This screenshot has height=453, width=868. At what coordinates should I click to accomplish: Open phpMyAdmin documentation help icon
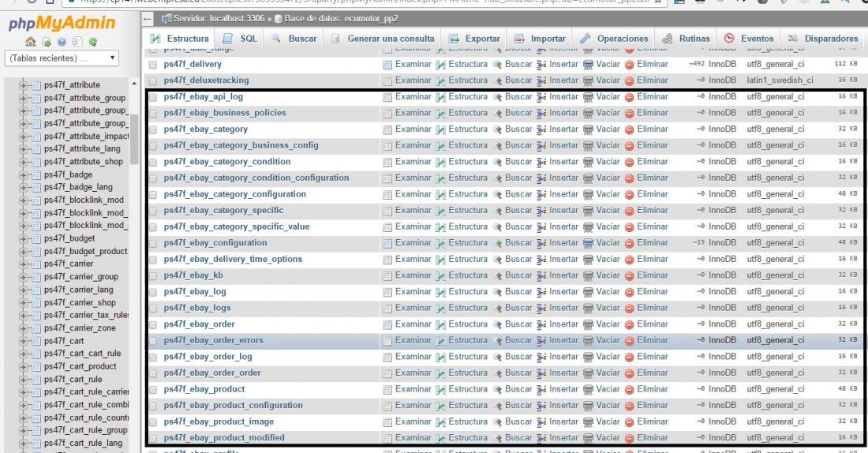[62, 42]
